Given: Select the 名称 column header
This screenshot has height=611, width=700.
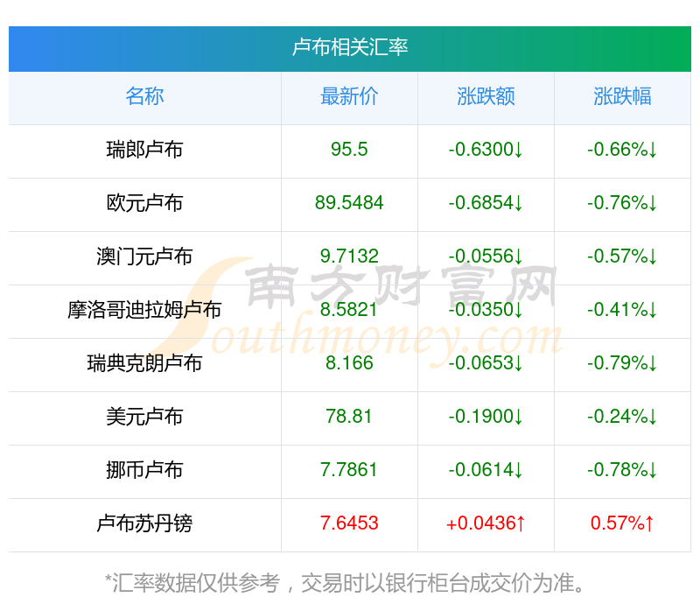Looking at the screenshot, I should pos(144,96).
